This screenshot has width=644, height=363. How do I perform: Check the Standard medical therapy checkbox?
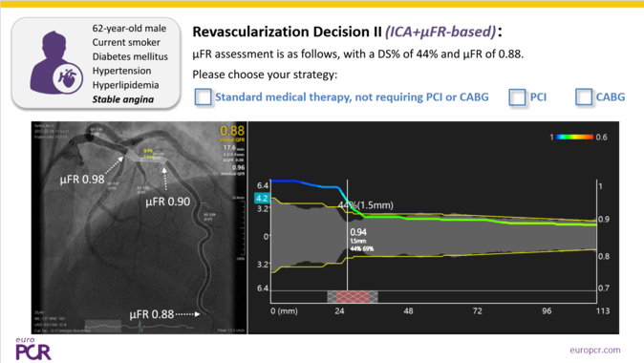click(203, 97)
